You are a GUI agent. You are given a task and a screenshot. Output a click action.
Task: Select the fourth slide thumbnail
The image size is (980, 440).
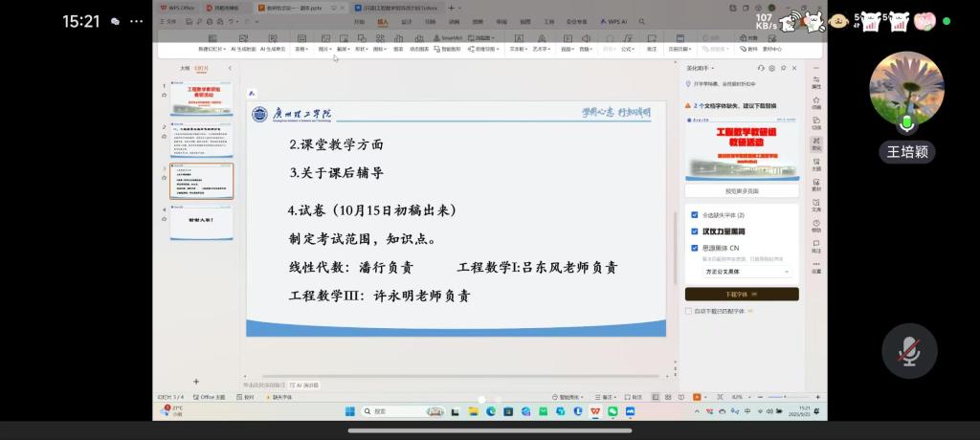[x=201, y=222]
